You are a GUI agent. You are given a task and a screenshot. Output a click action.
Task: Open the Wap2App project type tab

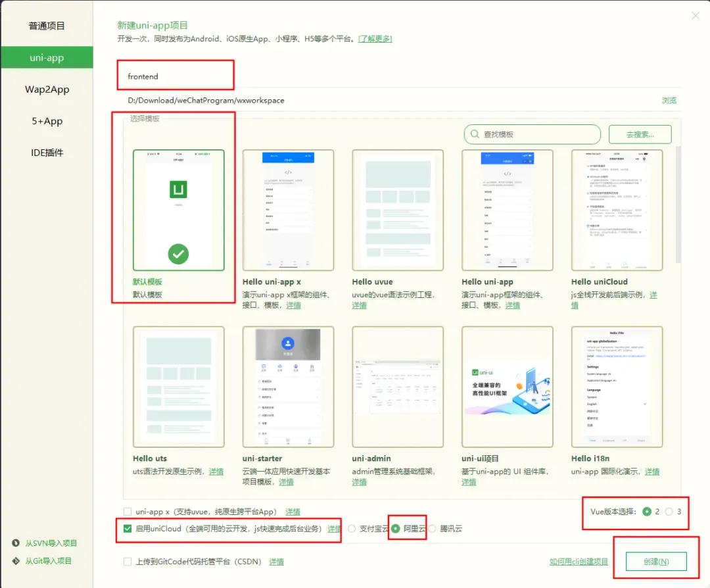[47, 89]
